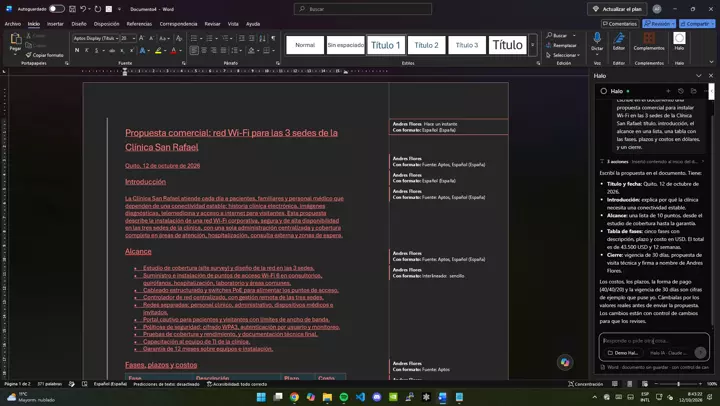
Task: Click the Undo arrow icon
Action: click(x=83, y=9)
